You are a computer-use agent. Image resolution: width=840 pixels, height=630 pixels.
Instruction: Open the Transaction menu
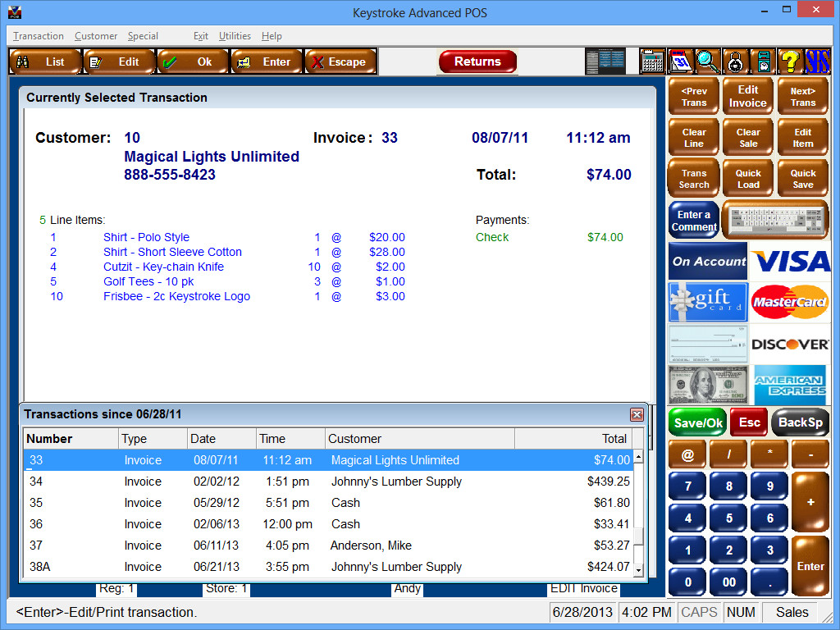[39, 36]
